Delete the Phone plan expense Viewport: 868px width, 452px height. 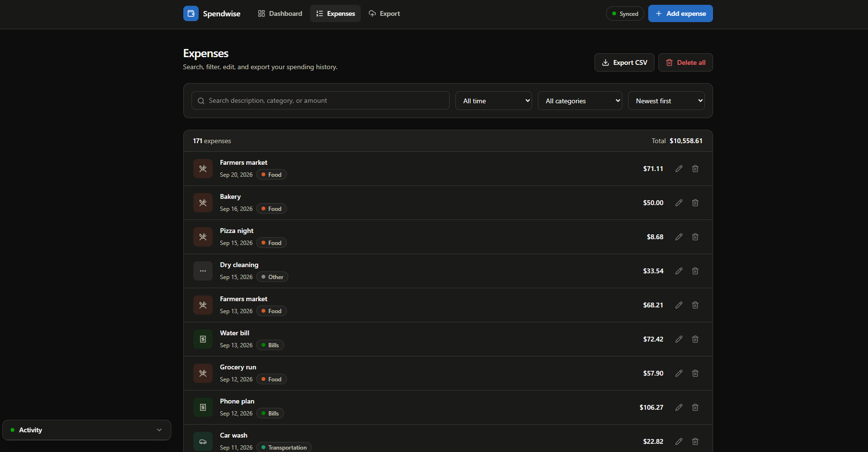695,407
